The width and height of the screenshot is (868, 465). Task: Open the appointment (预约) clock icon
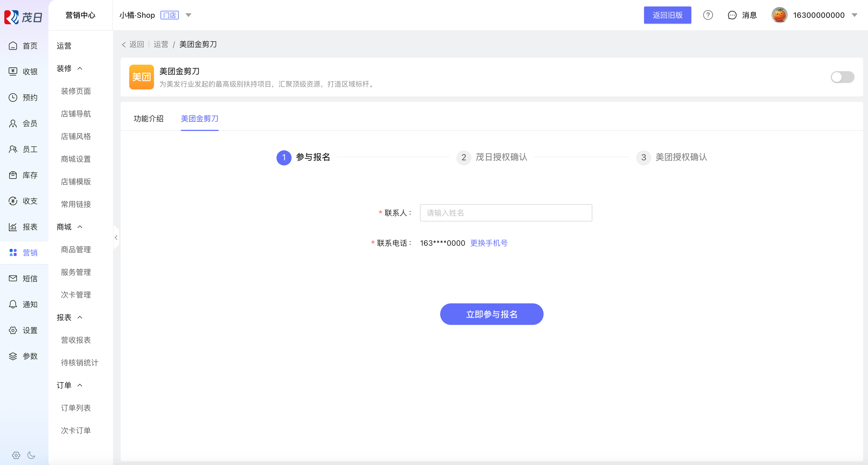tap(13, 98)
